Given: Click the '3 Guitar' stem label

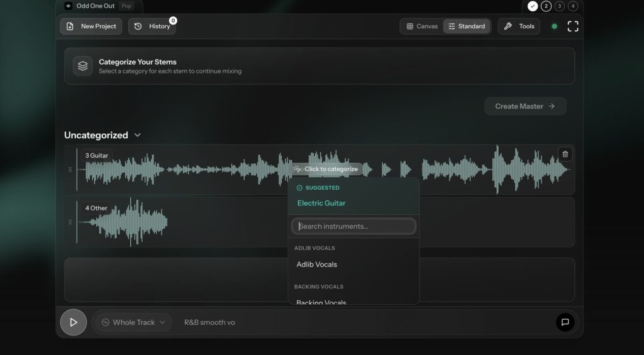Looking at the screenshot, I should pos(96,156).
